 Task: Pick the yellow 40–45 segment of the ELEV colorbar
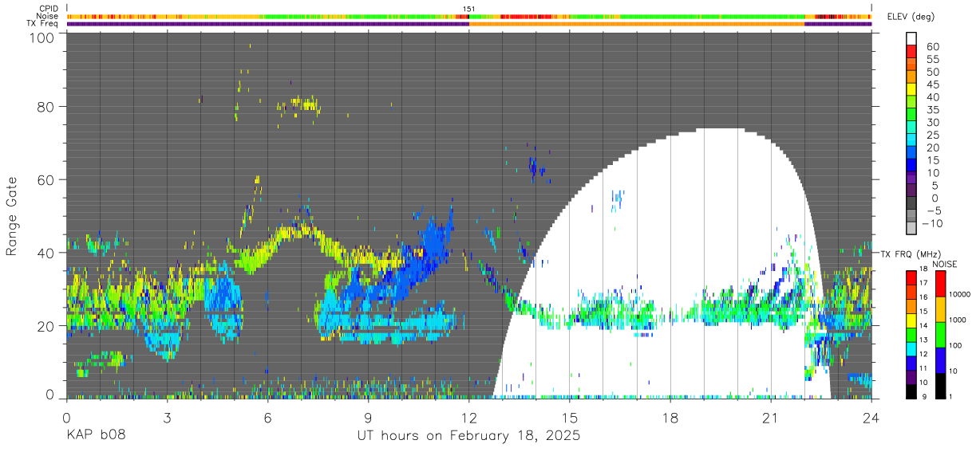point(911,90)
